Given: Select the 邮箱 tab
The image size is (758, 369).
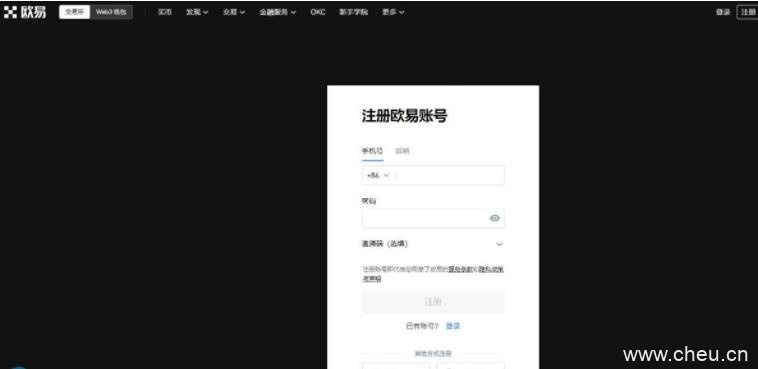Looking at the screenshot, I should point(402,151).
